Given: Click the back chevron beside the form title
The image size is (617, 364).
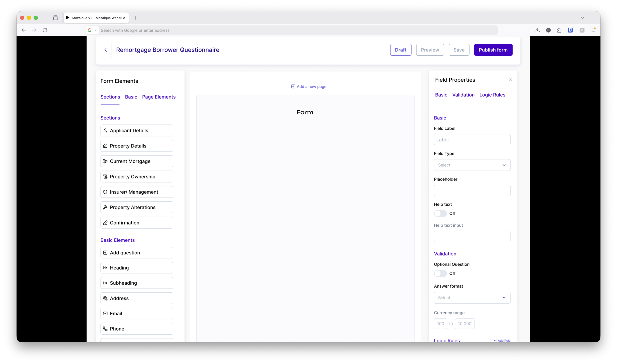Looking at the screenshot, I should click(106, 50).
